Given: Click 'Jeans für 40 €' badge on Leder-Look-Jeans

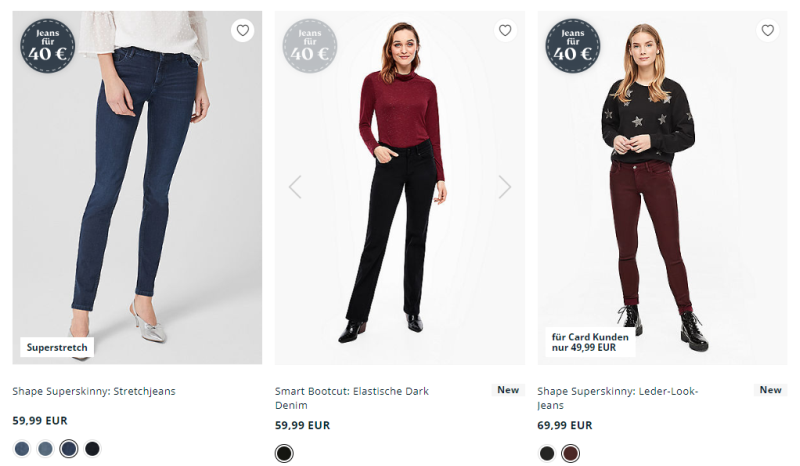Looking at the screenshot, I should point(572,47).
